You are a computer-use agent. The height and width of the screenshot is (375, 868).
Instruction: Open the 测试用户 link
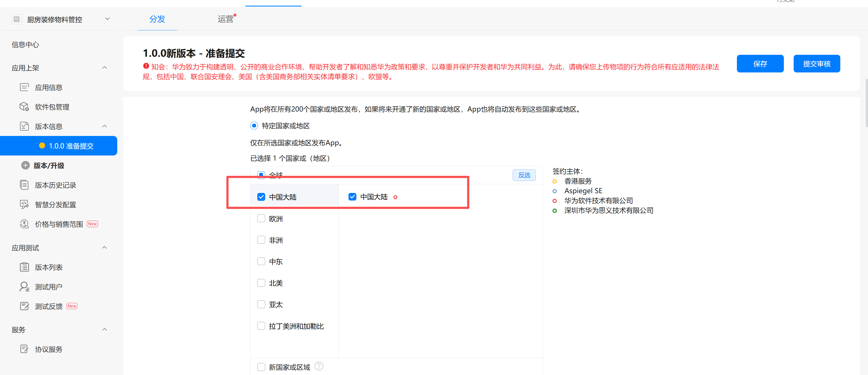pos(49,287)
